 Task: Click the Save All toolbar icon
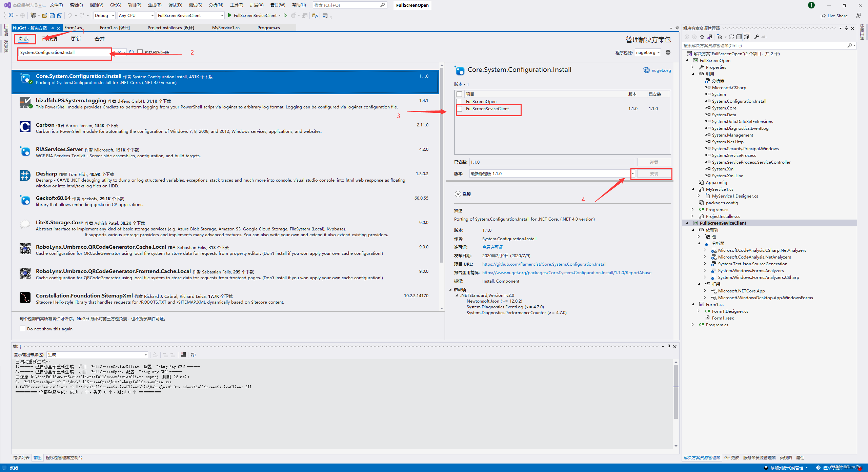(59, 16)
